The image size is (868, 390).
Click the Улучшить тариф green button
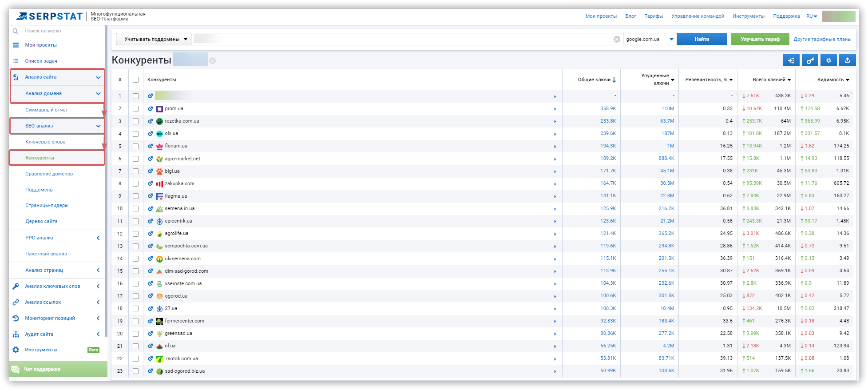click(760, 39)
